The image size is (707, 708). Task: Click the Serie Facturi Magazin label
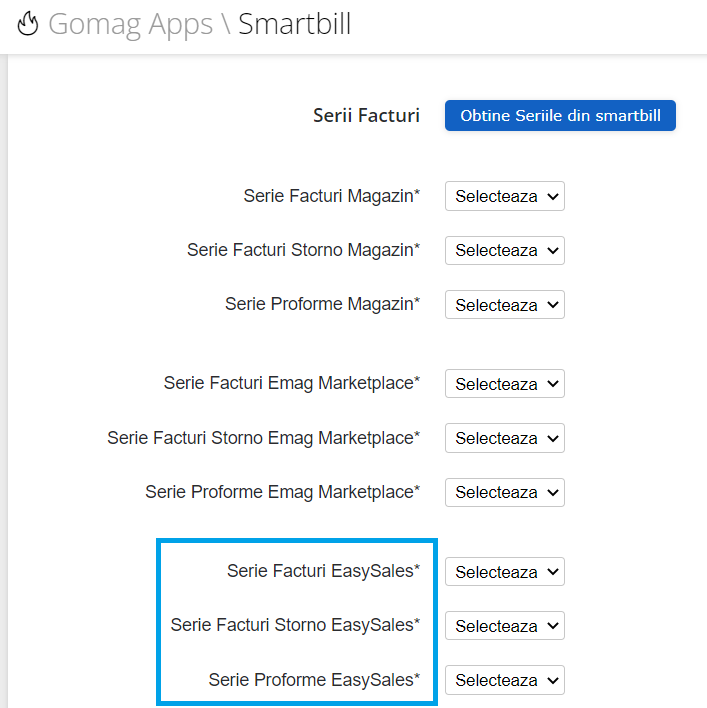332,196
